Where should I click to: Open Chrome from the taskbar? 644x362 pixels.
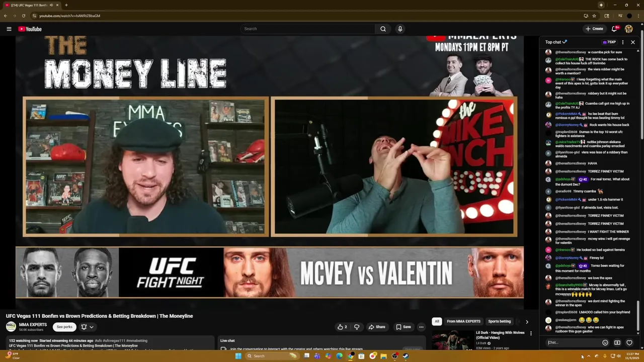[x=350, y=356]
